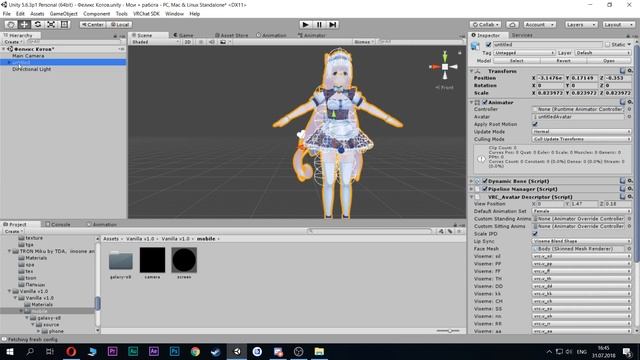
Task: Open Photoshop from taskbar
Action: 175,351
